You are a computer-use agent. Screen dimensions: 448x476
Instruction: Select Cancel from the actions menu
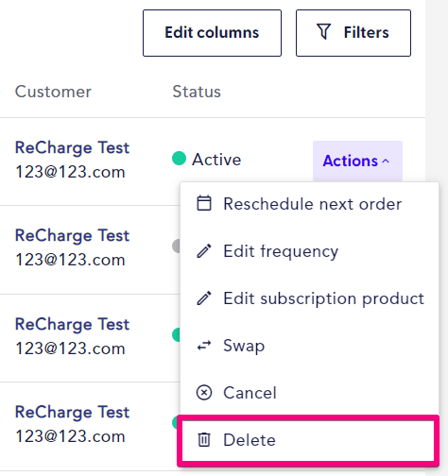pyautogui.click(x=309, y=393)
